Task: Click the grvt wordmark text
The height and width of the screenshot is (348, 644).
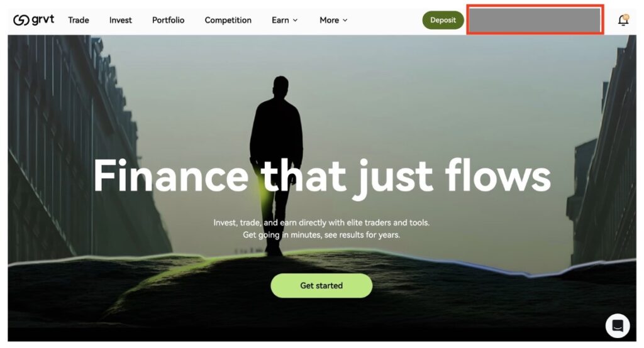Action: [x=43, y=19]
